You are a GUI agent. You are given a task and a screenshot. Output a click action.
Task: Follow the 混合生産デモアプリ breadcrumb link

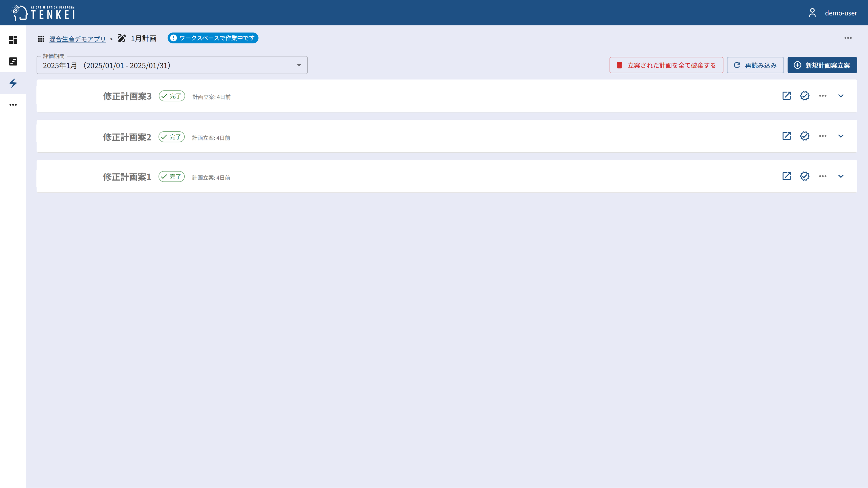(77, 39)
